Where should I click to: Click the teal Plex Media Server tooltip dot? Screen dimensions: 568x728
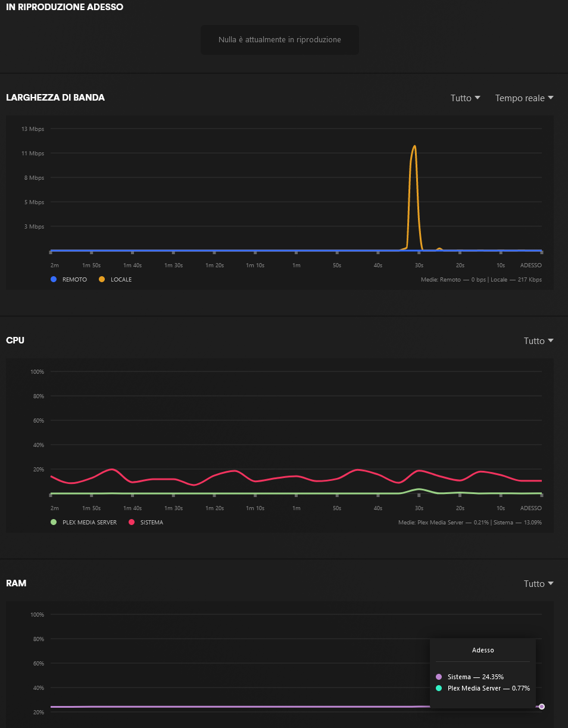pyautogui.click(x=439, y=688)
